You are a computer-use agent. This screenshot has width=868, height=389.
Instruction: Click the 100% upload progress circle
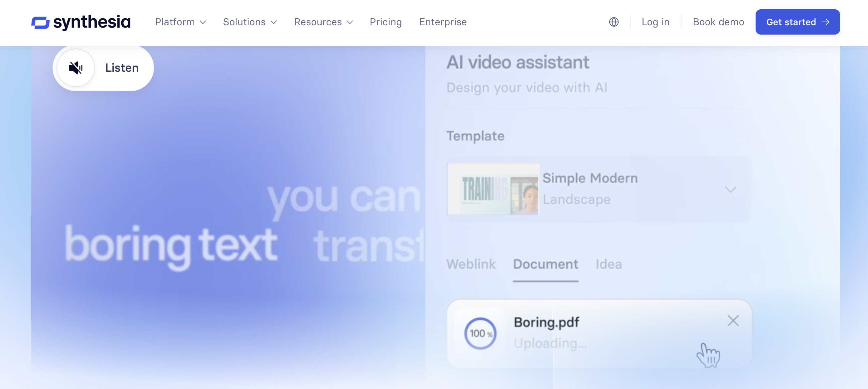[480, 333]
